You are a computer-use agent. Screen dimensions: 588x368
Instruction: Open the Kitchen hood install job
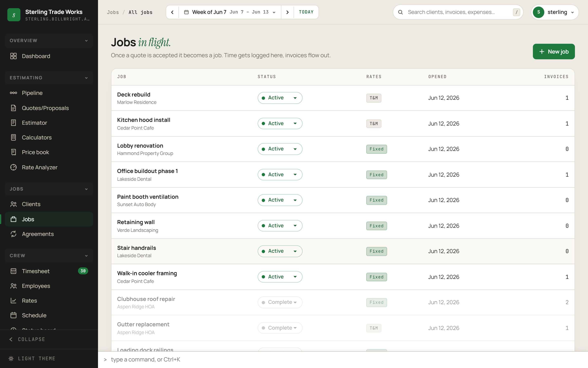pos(144,120)
